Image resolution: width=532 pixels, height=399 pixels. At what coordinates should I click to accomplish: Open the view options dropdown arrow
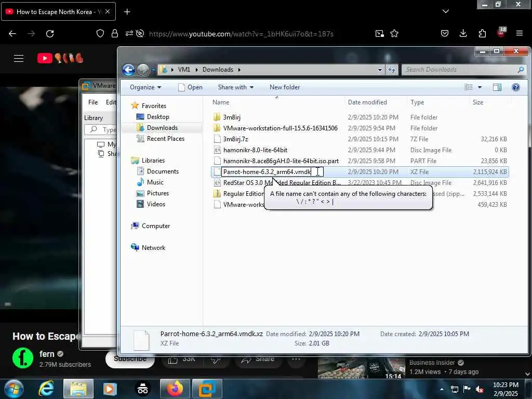[x=480, y=87]
